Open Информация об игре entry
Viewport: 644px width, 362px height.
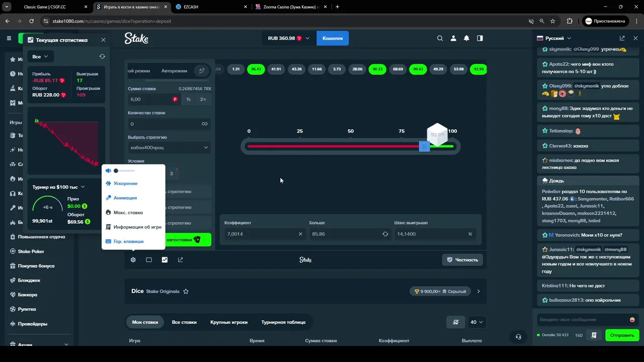coord(133,227)
